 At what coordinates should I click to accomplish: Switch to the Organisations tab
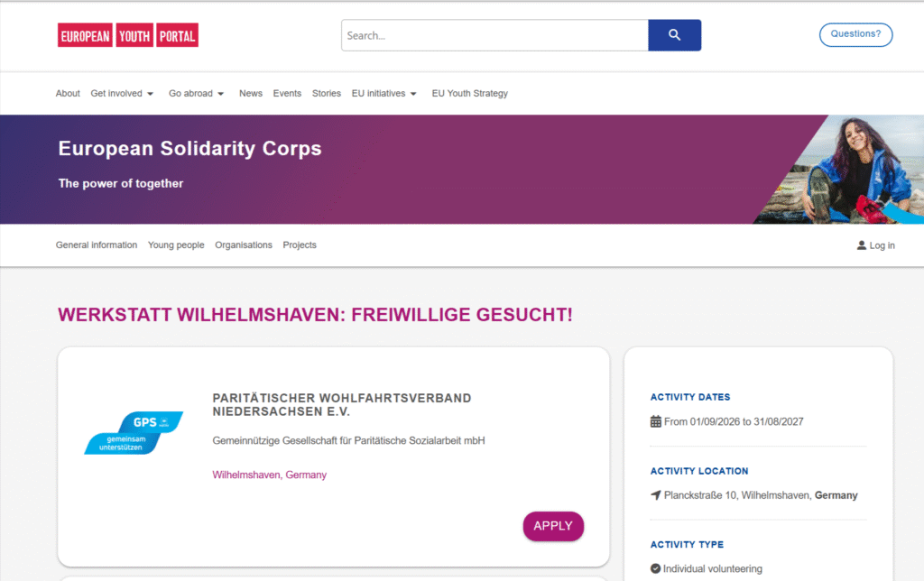(x=244, y=245)
